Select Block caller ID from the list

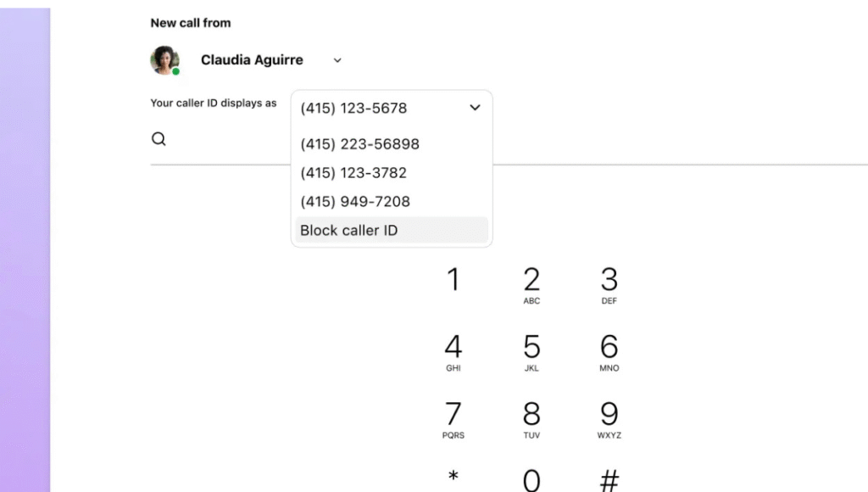[349, 230]
